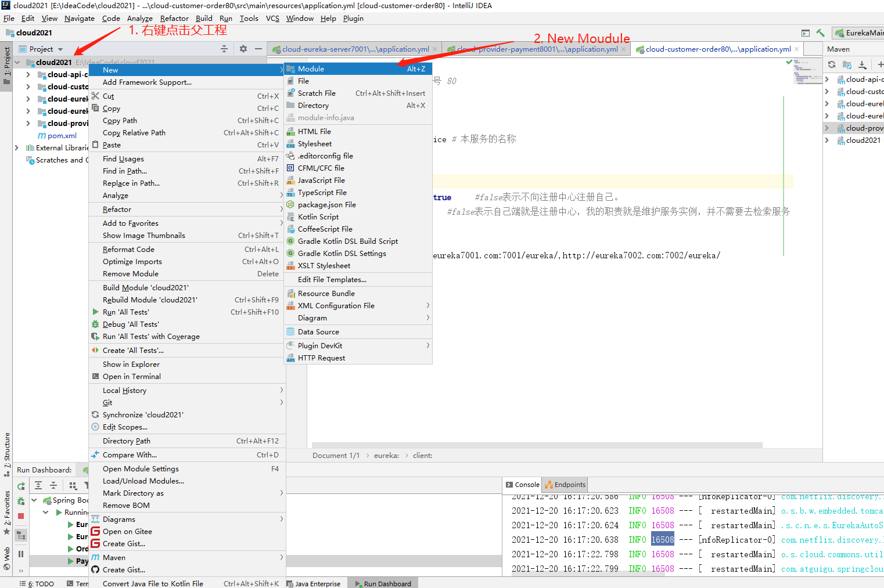Click Maven download sources icon
This screenshot has width=884, height=588.
pyautogui.click(x=863, y=64)
